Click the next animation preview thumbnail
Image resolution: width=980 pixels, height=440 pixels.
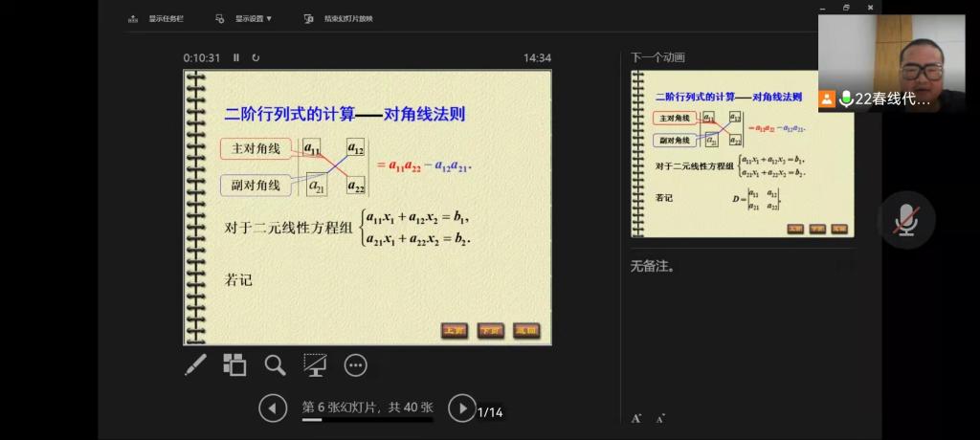(x=742, y=153)
